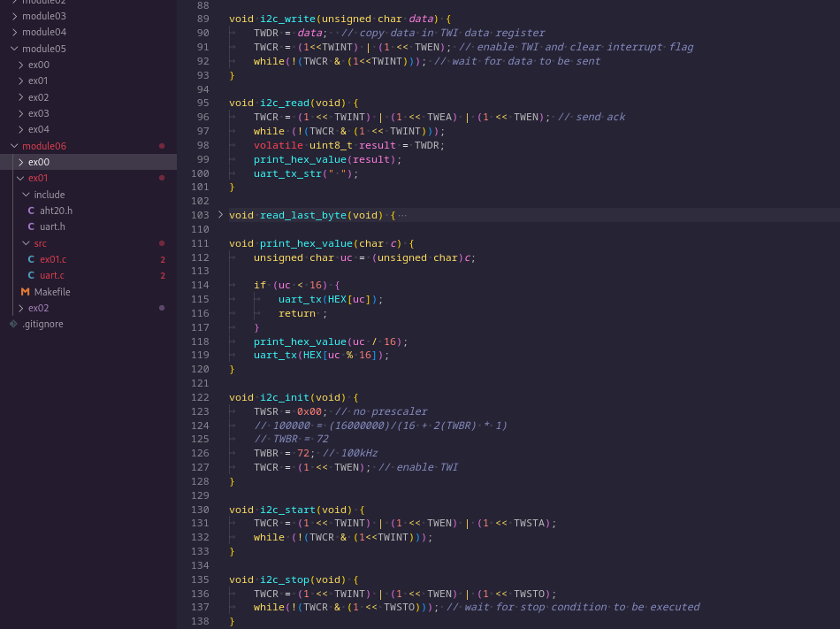
Task: Click the C icon beside uart.c
Action: (31, 275)
